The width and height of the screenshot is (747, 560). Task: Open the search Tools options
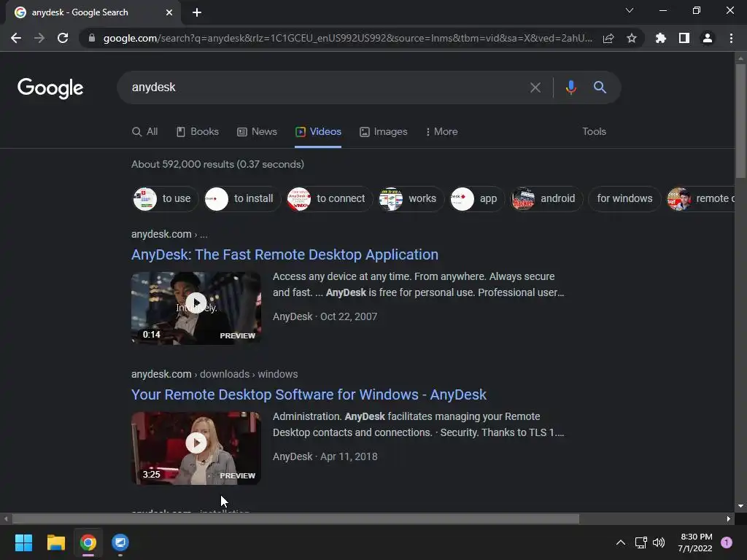[594, 132]
